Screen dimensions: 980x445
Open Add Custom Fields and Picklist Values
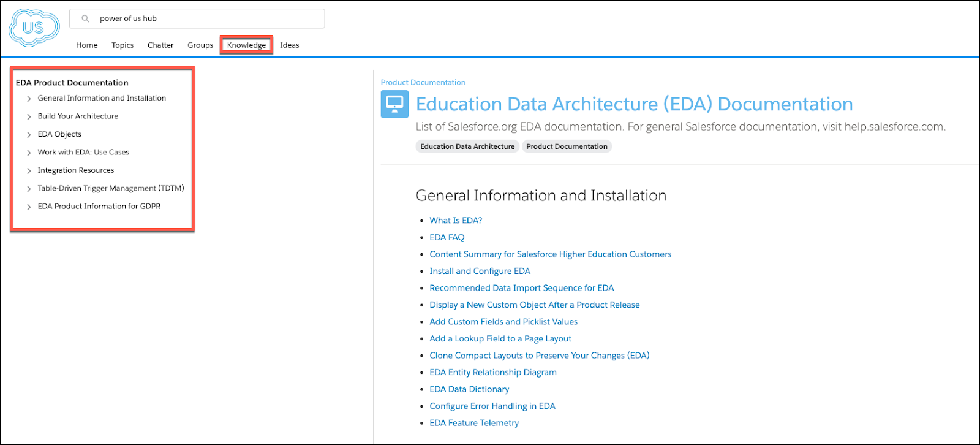pyautogui.click(x=503, y=322)
